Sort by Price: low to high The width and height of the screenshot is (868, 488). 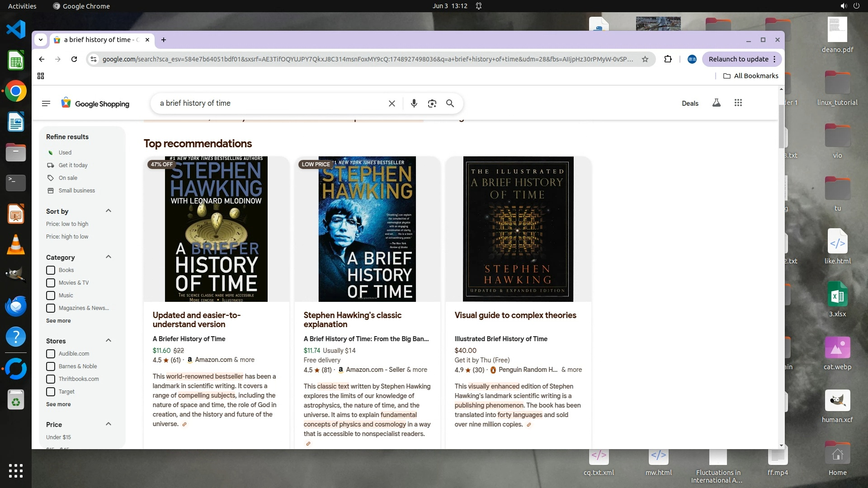(x=67, y=224)
